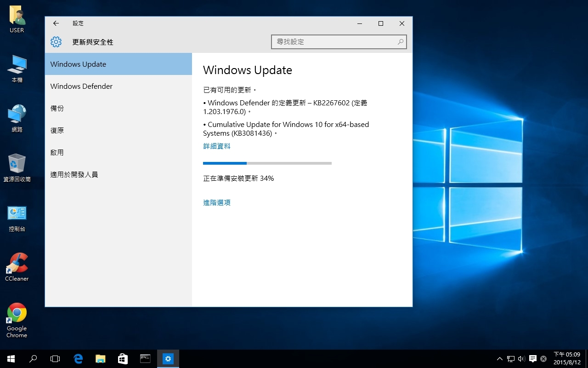
Task: Click the KB2267602 Defender definition update text
Action: 285,107
